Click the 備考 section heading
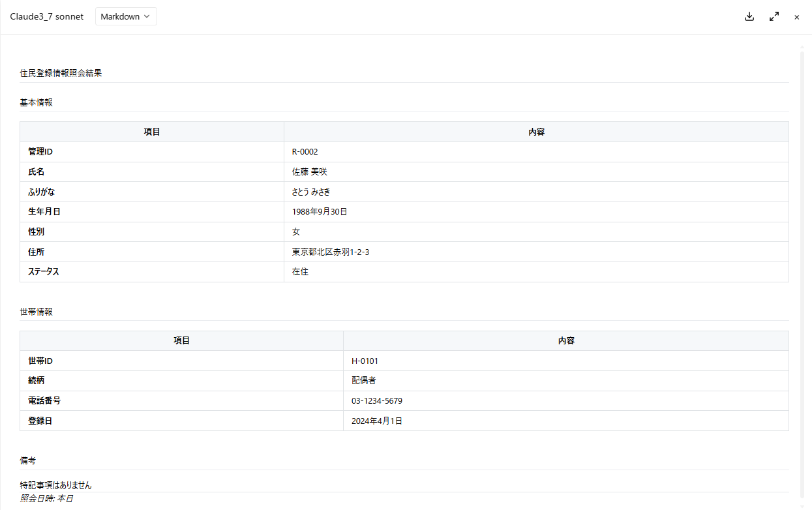Screen dimensions: 812x510 pos(28,460)
